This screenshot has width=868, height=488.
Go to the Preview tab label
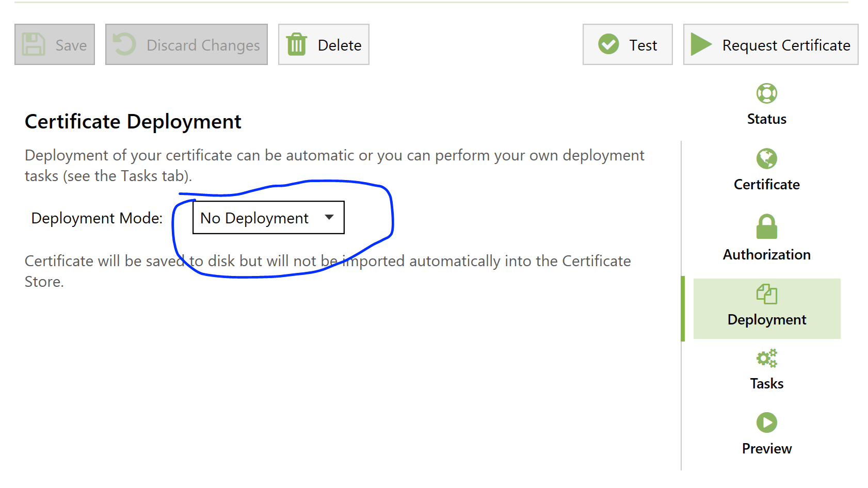tap(766, 449)
